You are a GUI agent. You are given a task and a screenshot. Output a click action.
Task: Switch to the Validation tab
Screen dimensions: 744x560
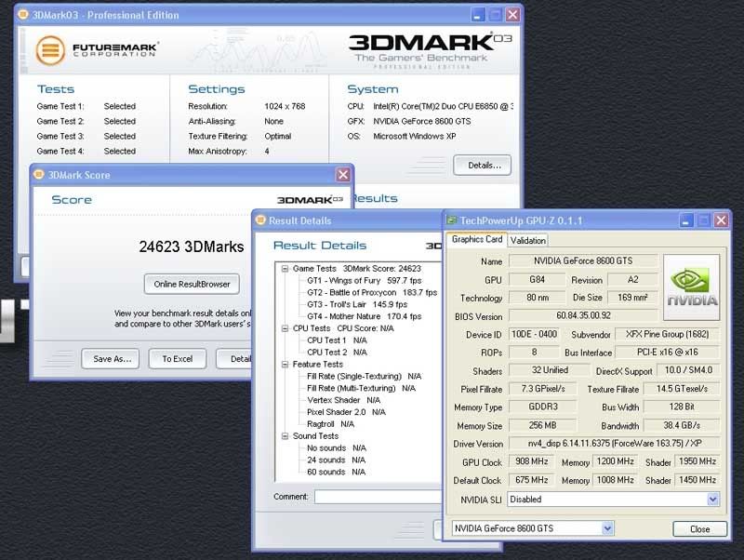coord(527,241)
